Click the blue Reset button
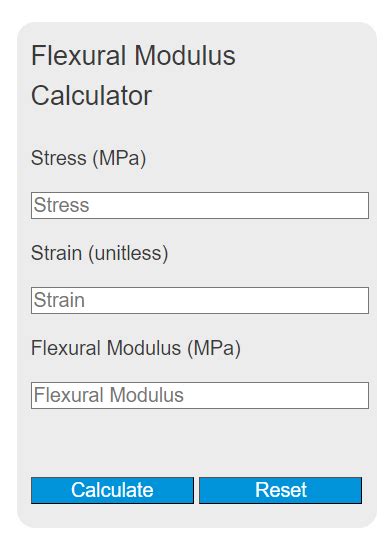Viewport: 387px width, 546px height. pos(280,490)
